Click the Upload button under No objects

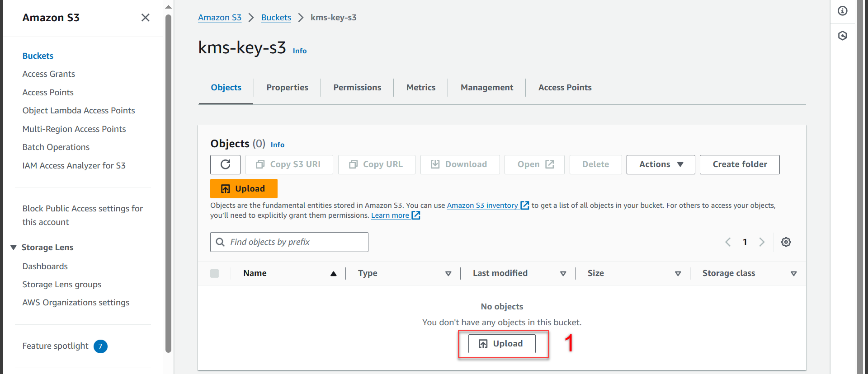[502, 344]
